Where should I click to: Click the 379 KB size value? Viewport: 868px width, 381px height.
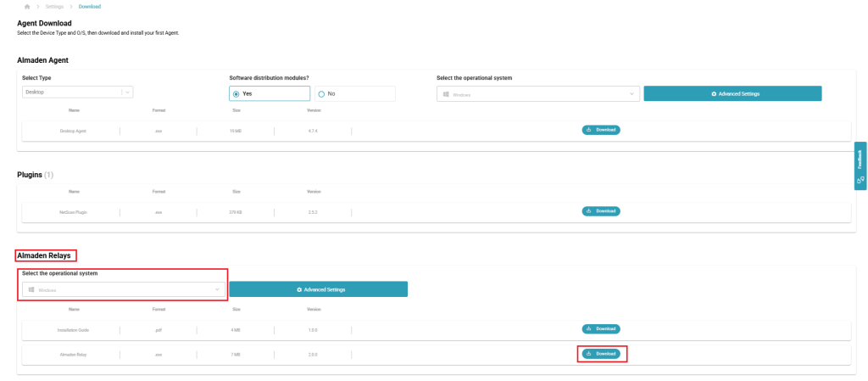(236, 211)
